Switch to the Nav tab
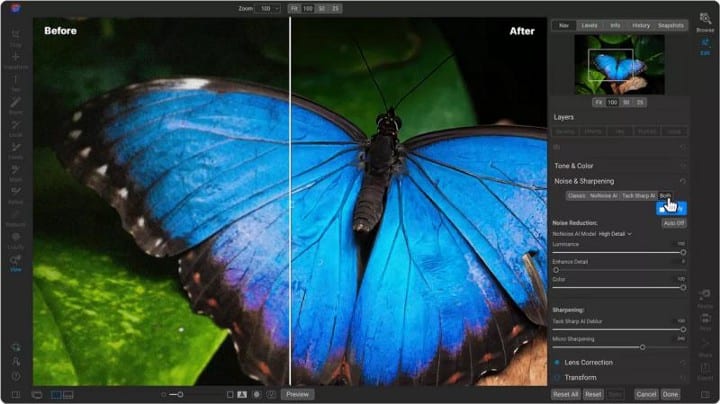The height and width of the screenshot is (404, 720). [x=564, y=26]
